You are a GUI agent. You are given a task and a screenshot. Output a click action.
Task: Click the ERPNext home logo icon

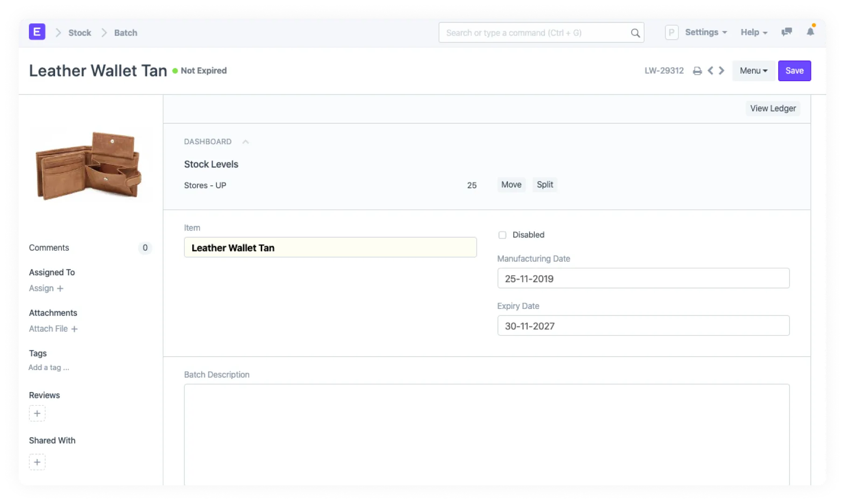37,32
